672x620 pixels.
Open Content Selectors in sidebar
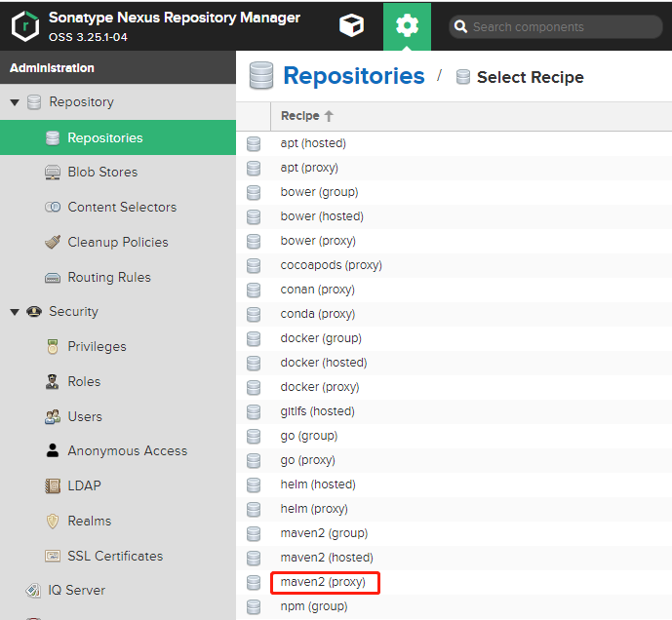click(x=122, y=208)
